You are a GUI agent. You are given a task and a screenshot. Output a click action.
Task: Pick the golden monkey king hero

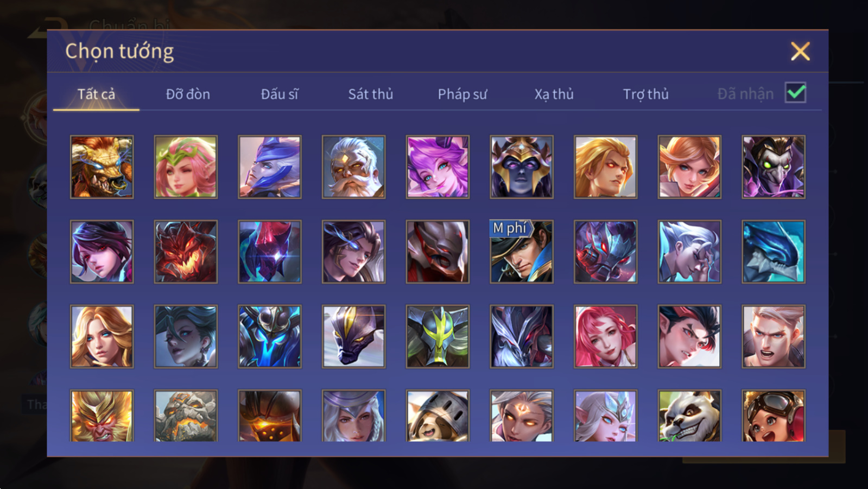102,416
